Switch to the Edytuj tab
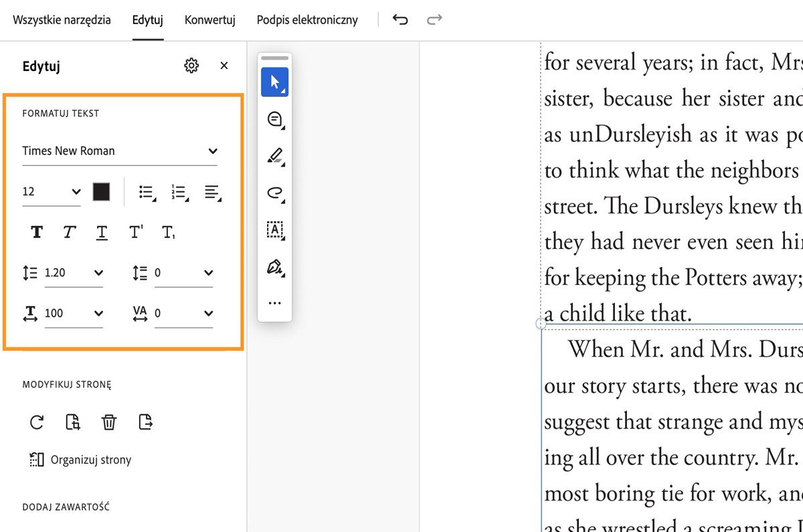The image size is (803, 532). 148,20
